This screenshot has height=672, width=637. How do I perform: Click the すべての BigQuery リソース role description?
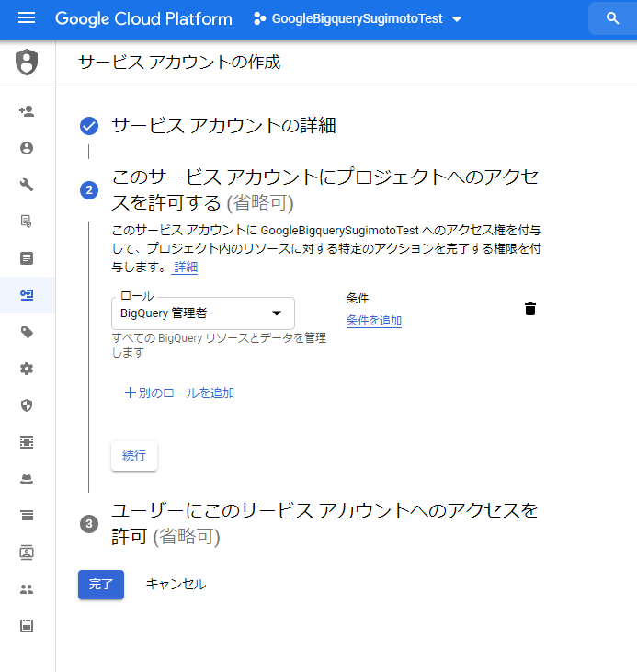[219, 345]
